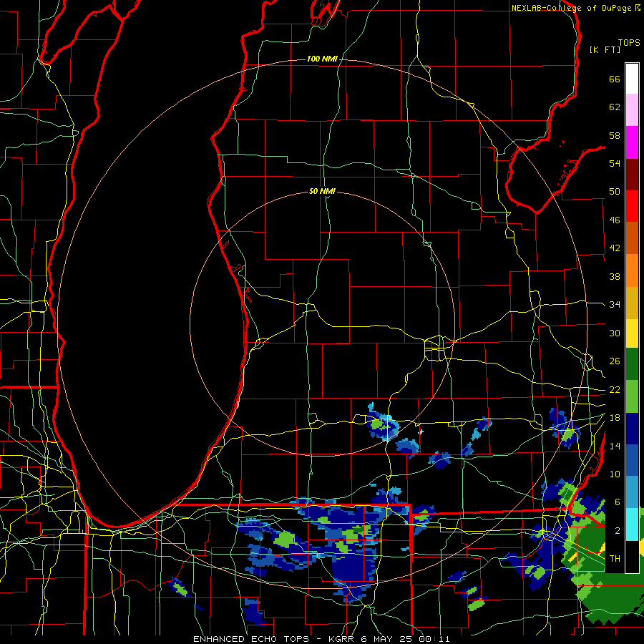
Task: Click the 58 value on the scale
Action: tap(615, 135)
